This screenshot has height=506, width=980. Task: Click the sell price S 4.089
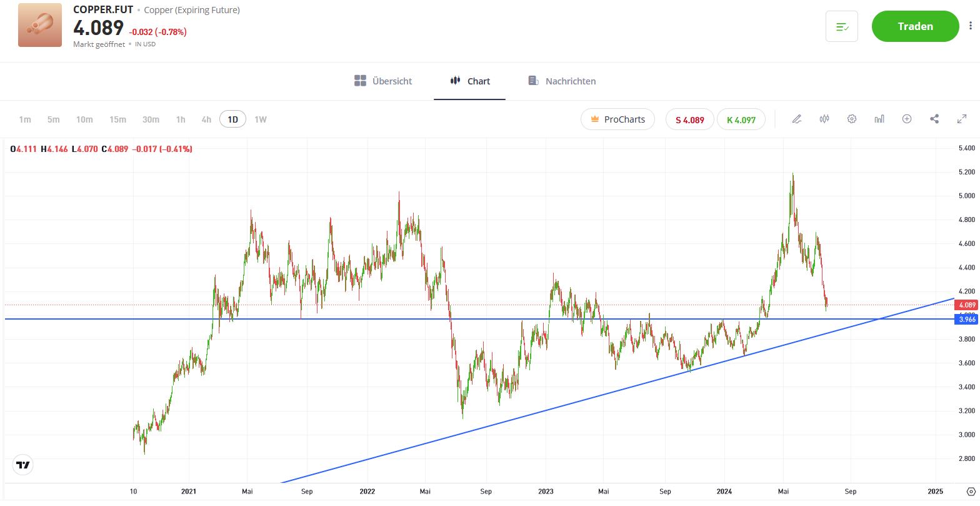pos(689,119)
